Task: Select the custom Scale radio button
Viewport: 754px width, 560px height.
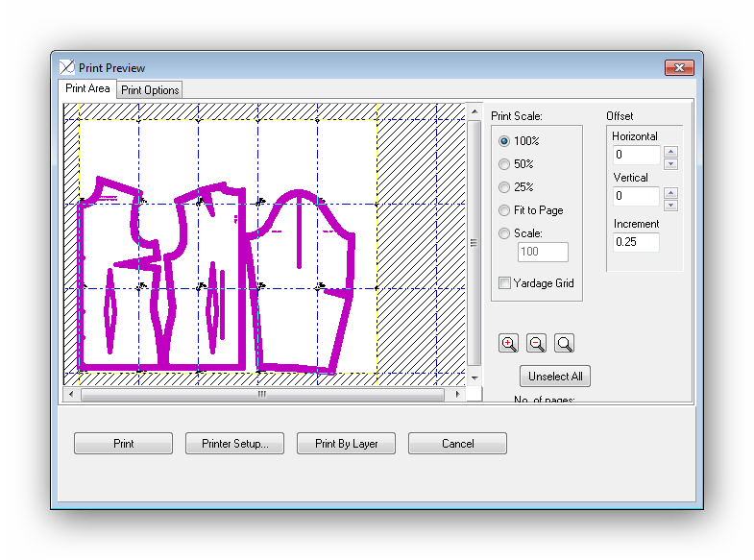Action: pos(504,233)
